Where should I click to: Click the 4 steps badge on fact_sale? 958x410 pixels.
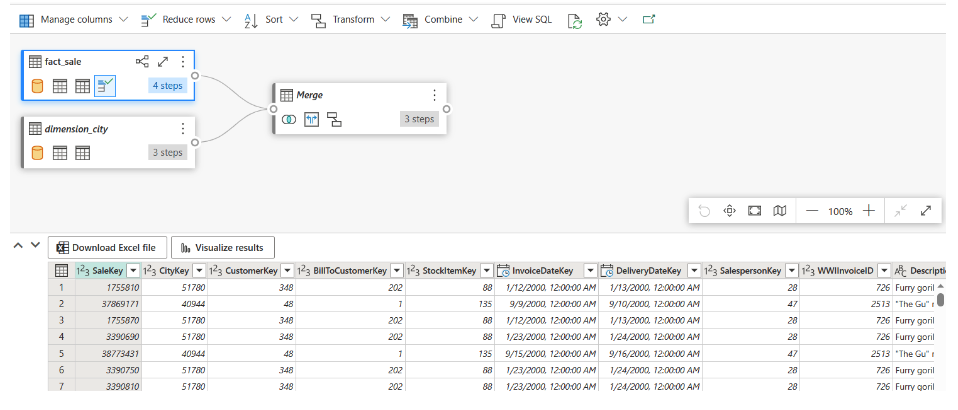(167, 87)
